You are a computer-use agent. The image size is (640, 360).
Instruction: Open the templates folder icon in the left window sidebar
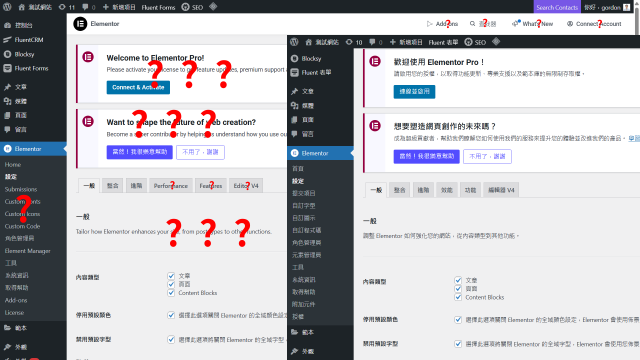pos(7,327)
